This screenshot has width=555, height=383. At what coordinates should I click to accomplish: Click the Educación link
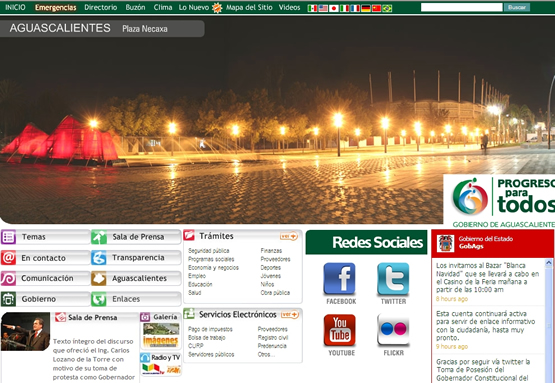click(200, 284)
